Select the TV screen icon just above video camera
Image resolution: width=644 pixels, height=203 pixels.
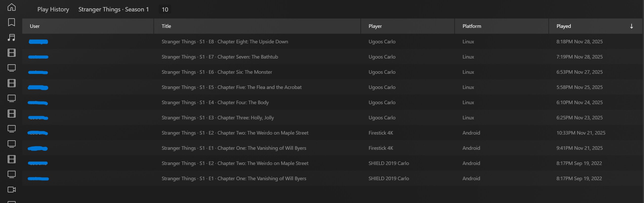12,174
